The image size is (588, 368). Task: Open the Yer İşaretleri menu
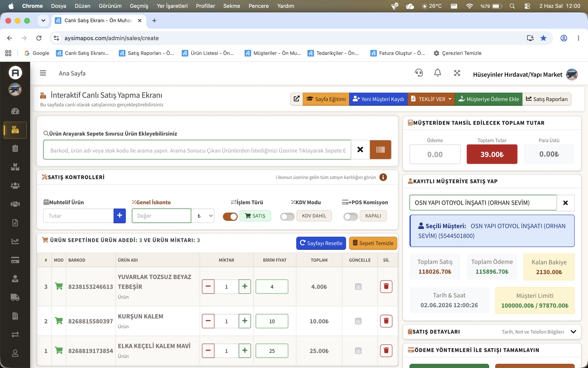(172, 6)
